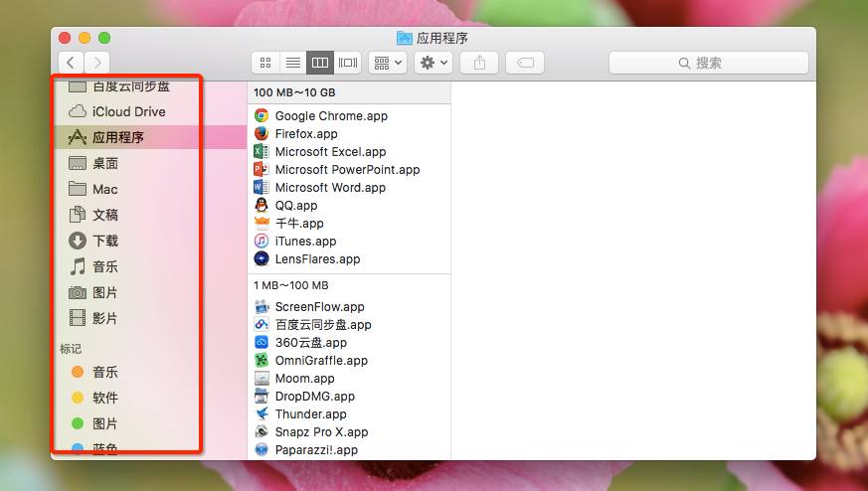Screen dimensions: 868x491
Task: Click the Microsoft Excel.app icon
Action: pyautogui.click(x=261, y=152)
